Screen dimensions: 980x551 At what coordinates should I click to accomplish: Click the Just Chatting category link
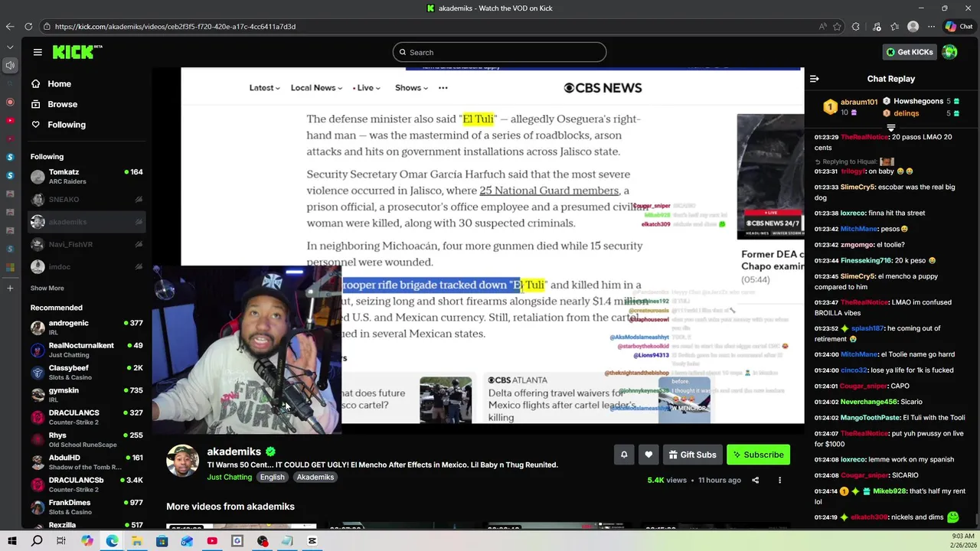(229, 477)
